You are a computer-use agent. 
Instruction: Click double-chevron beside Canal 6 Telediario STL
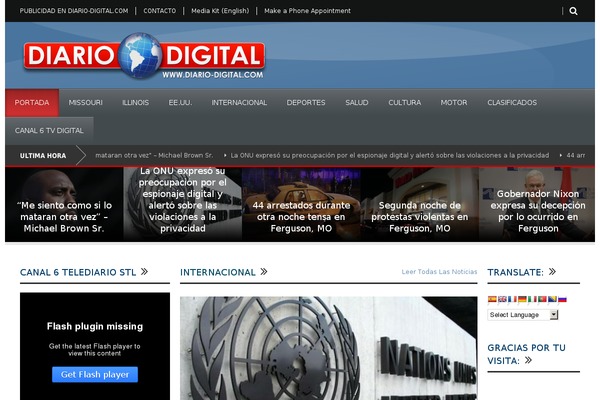click(144, 272)
